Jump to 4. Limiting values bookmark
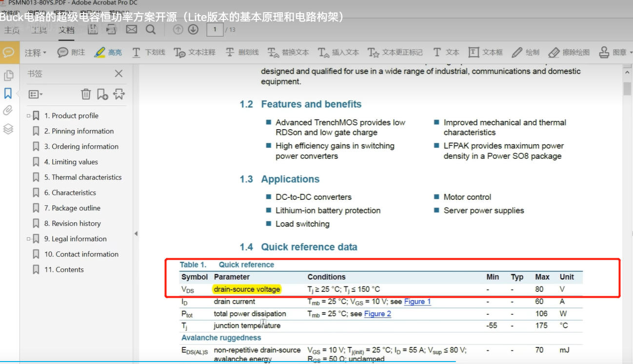The width and height of the screenshot is (633, 364). (71, 162)
